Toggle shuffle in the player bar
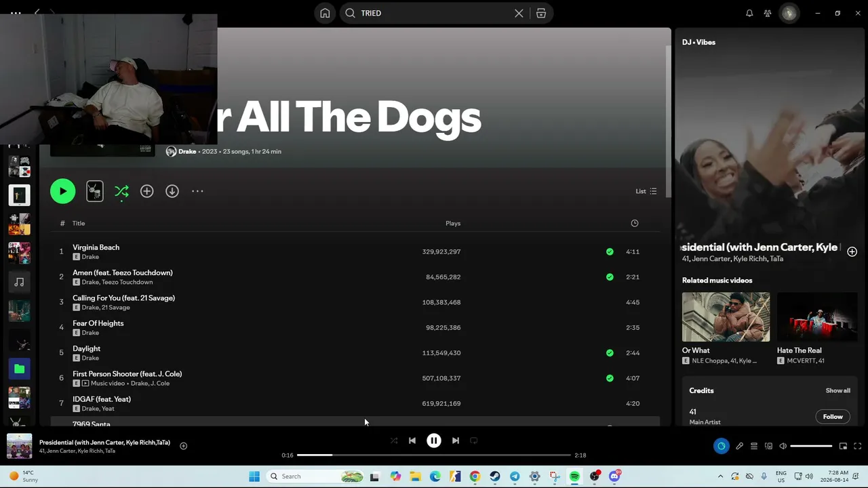This screenshot has width=868, height=488. [x=394, y=441]
